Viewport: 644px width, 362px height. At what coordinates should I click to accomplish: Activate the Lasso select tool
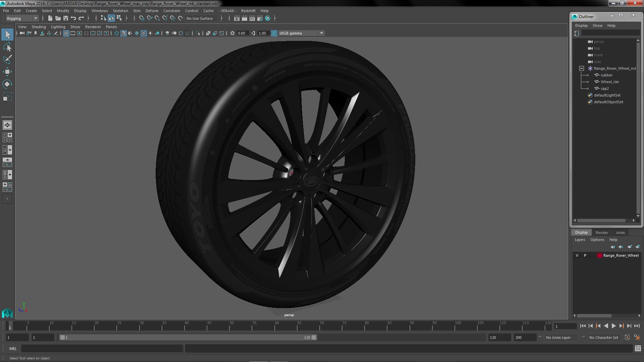point(7,47)
